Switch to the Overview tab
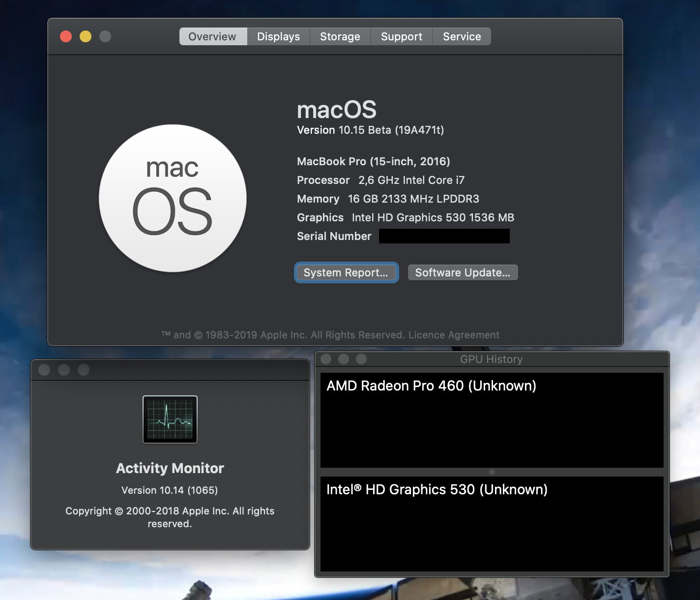 (213, 36)
